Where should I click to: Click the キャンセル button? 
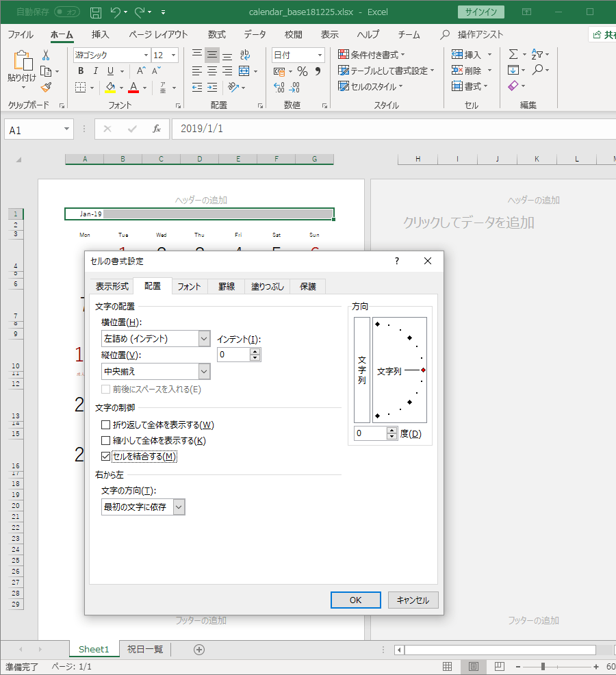pyautogui.click(x=413, y=600)
